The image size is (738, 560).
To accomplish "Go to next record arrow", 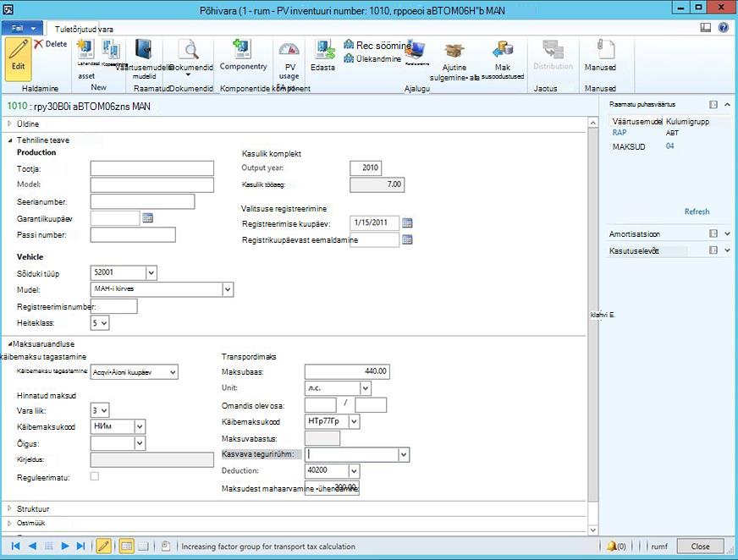I will (x=65, y=546).
